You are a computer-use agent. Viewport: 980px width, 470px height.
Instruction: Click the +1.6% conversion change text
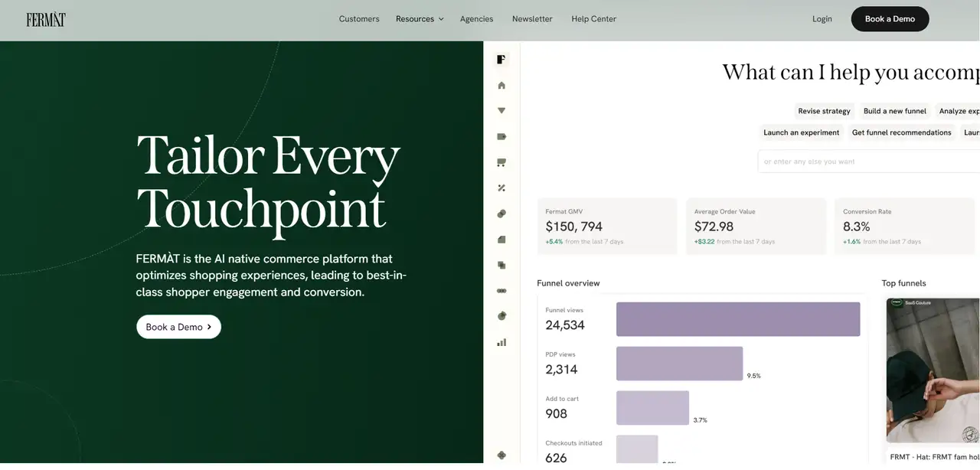851,242
